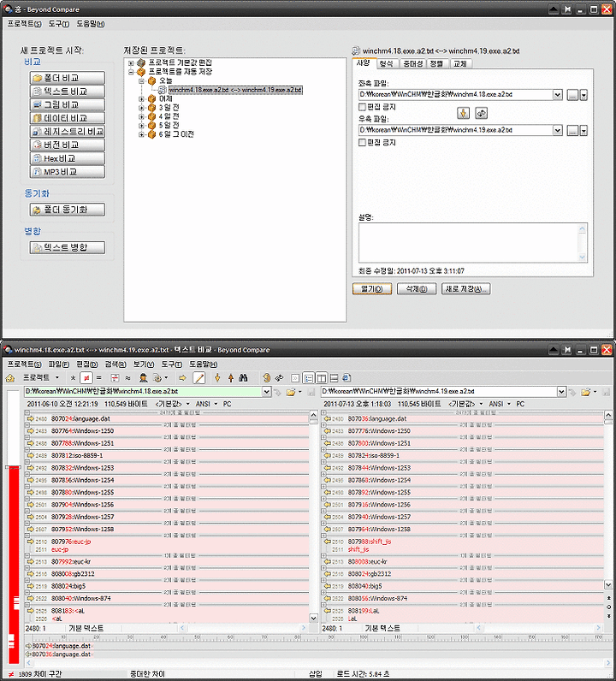Click 텍스트 비교 button
Screen dimensions: 616x681
click(x=68, y=92)
